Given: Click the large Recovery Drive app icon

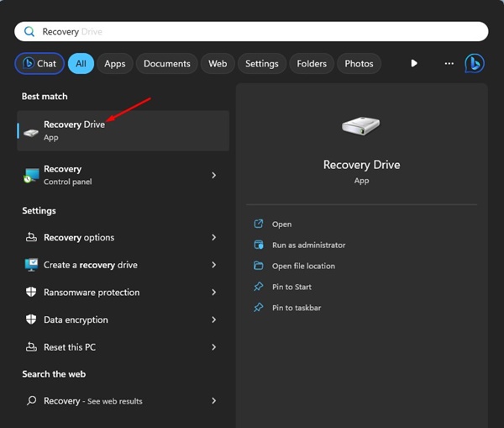Looking at the screenshot, I should click(361, 129).
